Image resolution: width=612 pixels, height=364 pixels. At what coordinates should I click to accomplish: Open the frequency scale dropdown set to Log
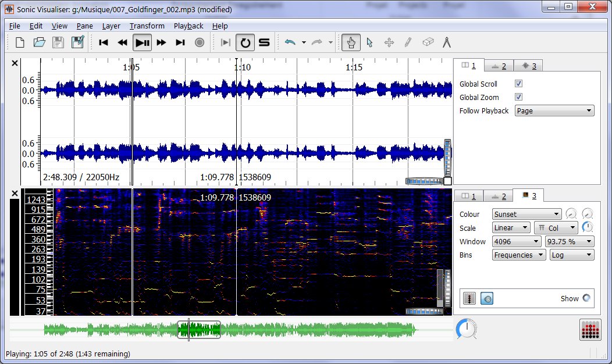[572, 255]
